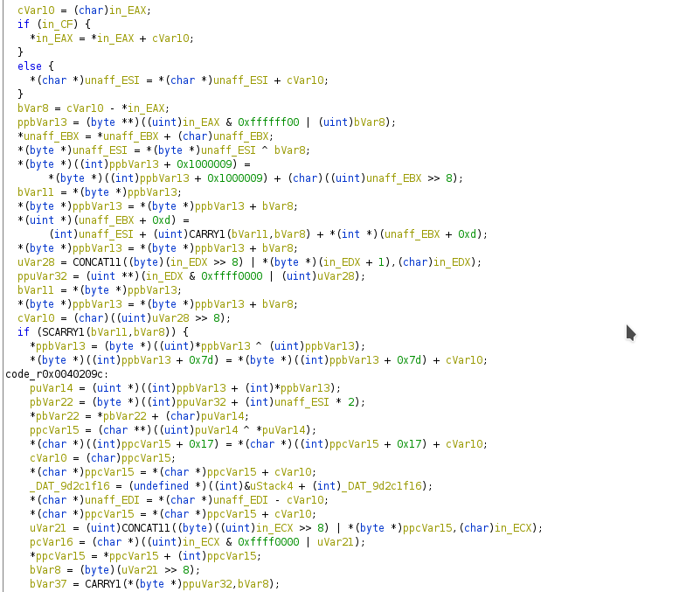Viewport: 700px width, 592px height.
Task: Click line with 'ppcVar15 + 0x17) ='
Action: pos(259,444)
